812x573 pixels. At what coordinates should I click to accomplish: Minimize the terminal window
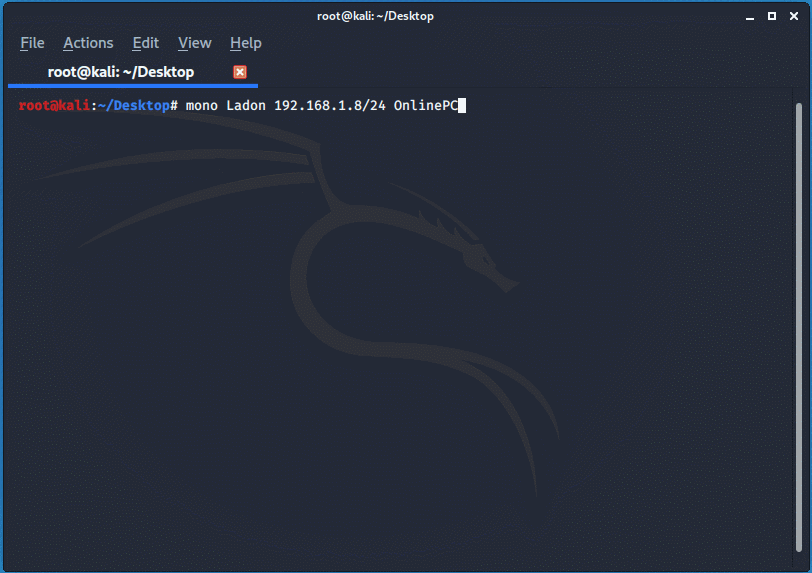tap(750, 17)
